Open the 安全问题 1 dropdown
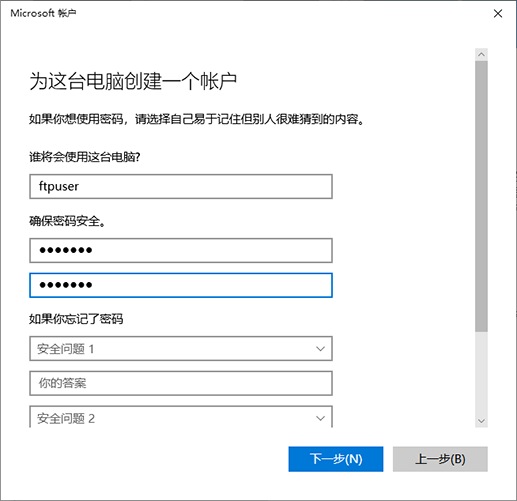 (181, 349)
